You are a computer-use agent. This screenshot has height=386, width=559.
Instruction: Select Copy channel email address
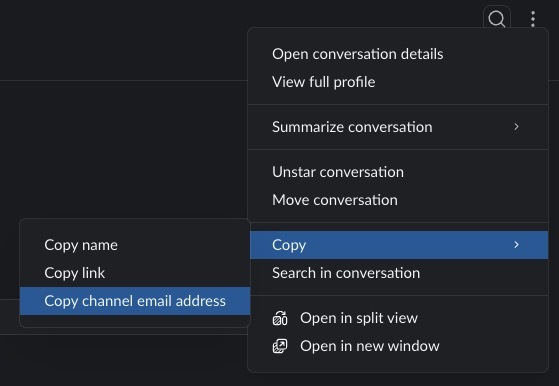tap(135, 301)
